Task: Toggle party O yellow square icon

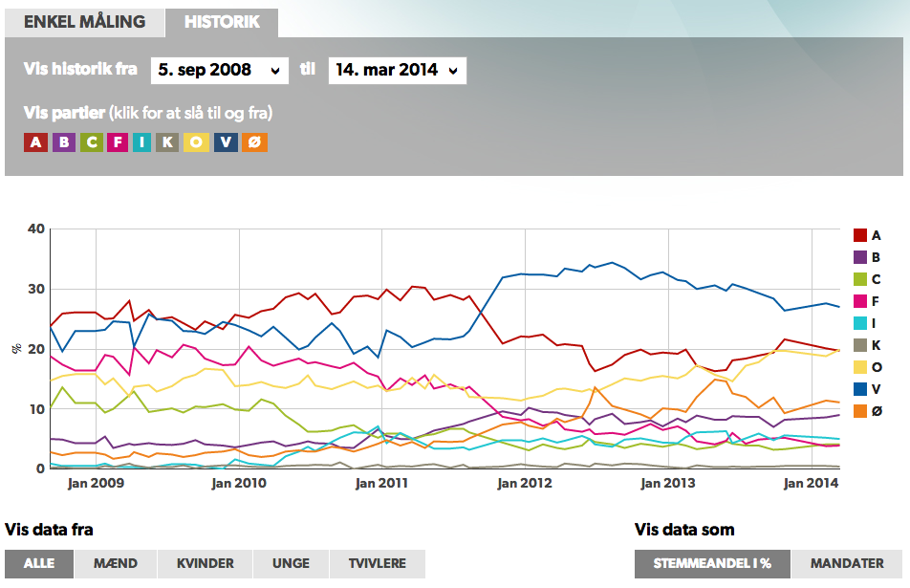Action: point(196,142)
